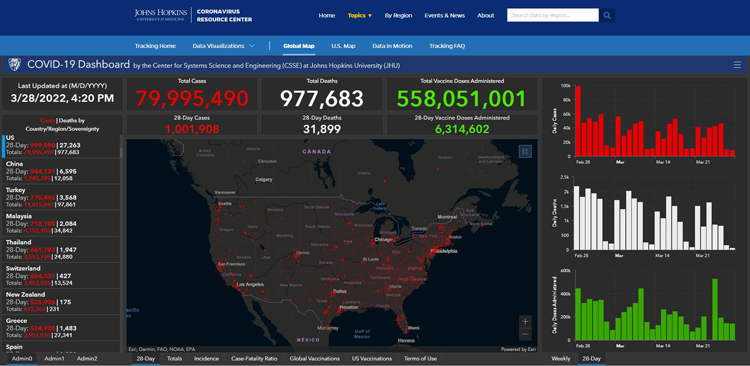The height and width of the screenshot is (366, 750).
Task: Go to Tracking FAQ page
Action: [447, 46]
